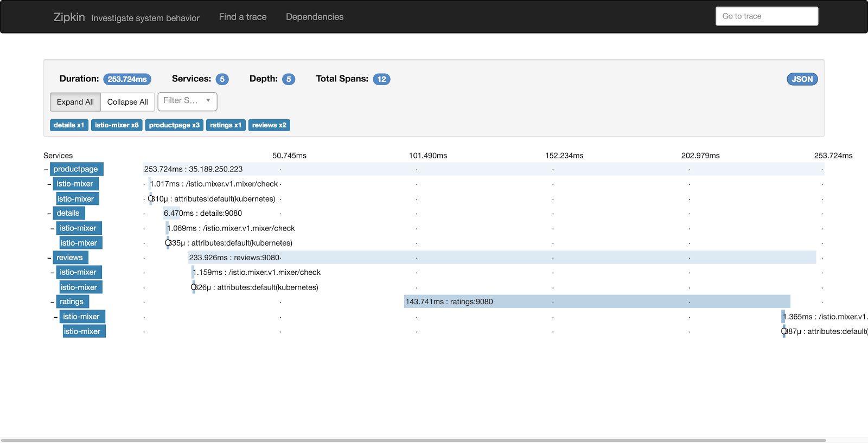Image resolution: width=868 pixels, height=443 pixels.
Task: Click the Expand All button
Action: [75, 102]
